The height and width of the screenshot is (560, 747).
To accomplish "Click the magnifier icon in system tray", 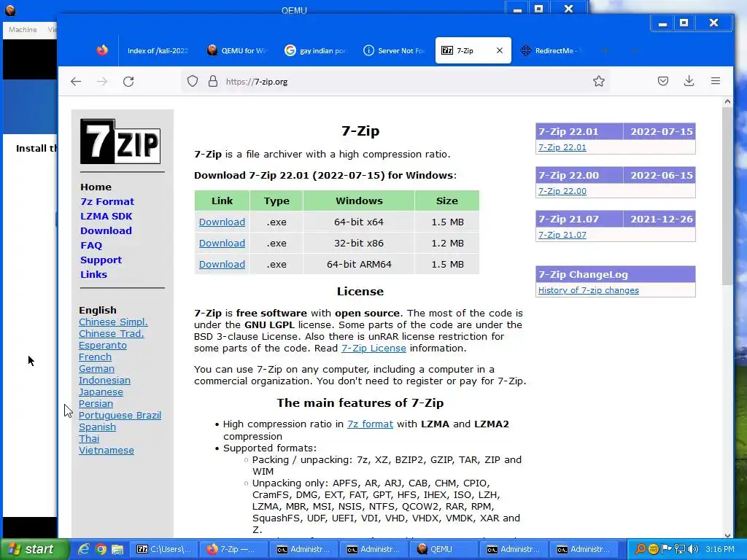I will tap(640, 549).
